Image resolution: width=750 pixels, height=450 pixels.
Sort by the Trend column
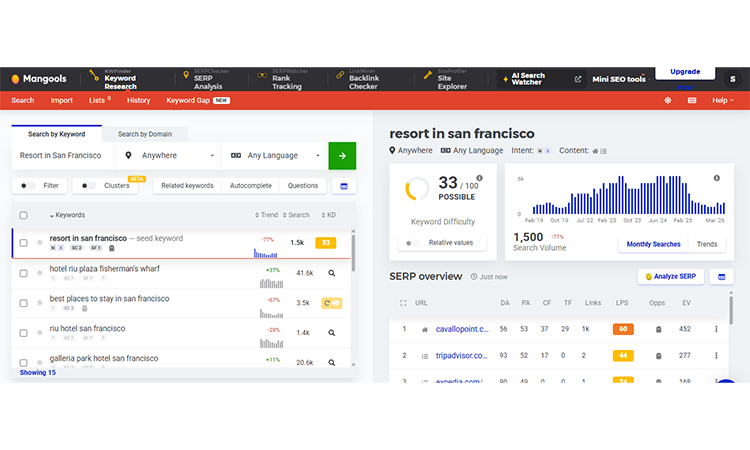point(266,215)
